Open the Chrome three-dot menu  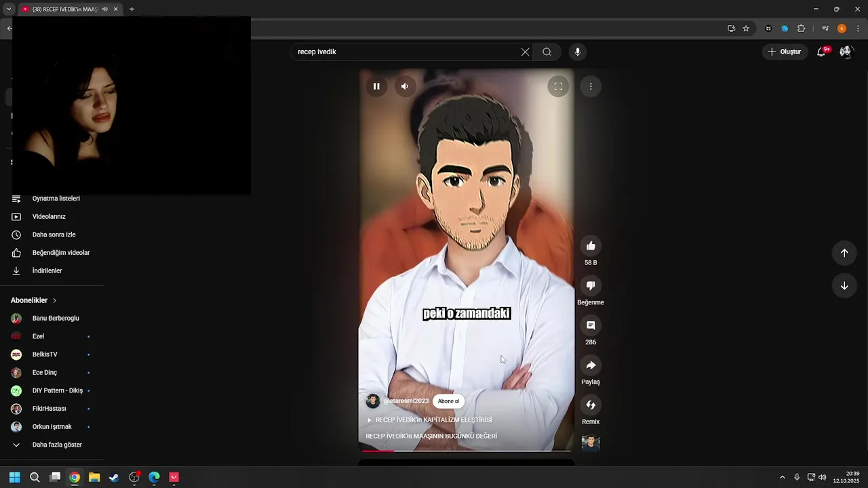[858, 28]
